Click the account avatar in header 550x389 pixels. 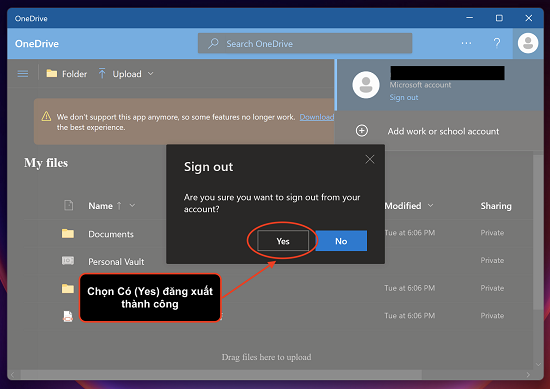[528, 43]
